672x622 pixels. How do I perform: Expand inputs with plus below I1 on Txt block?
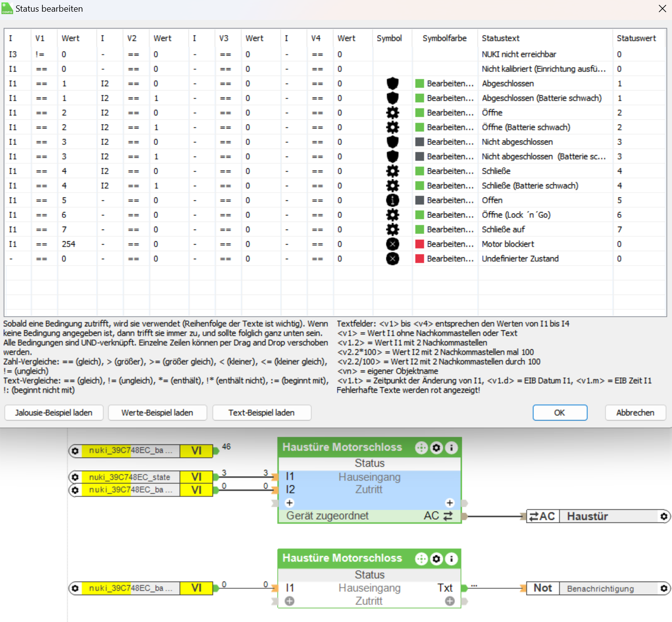tap(290, 601)
